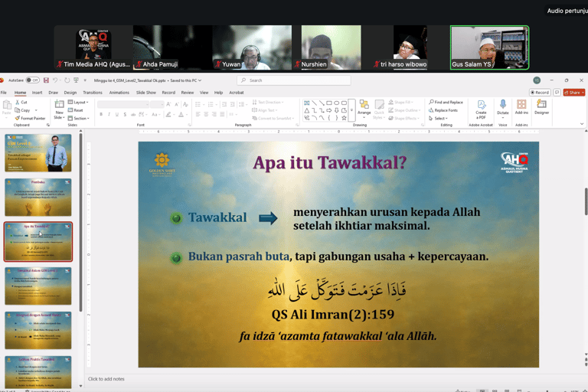Select the Right Arrow shape in gallery
Image resolution: width=588 pixels, height=392 pixels.
(329, 110)
